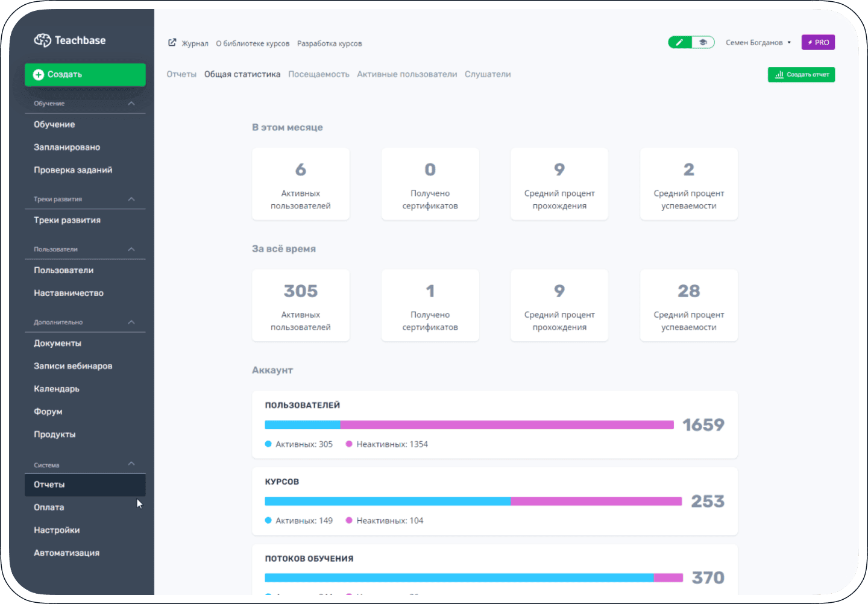The image size is (868, 604).
Task: Click the monthly card showing 0 Получено сертификатов
Action: tap(430, 184)
